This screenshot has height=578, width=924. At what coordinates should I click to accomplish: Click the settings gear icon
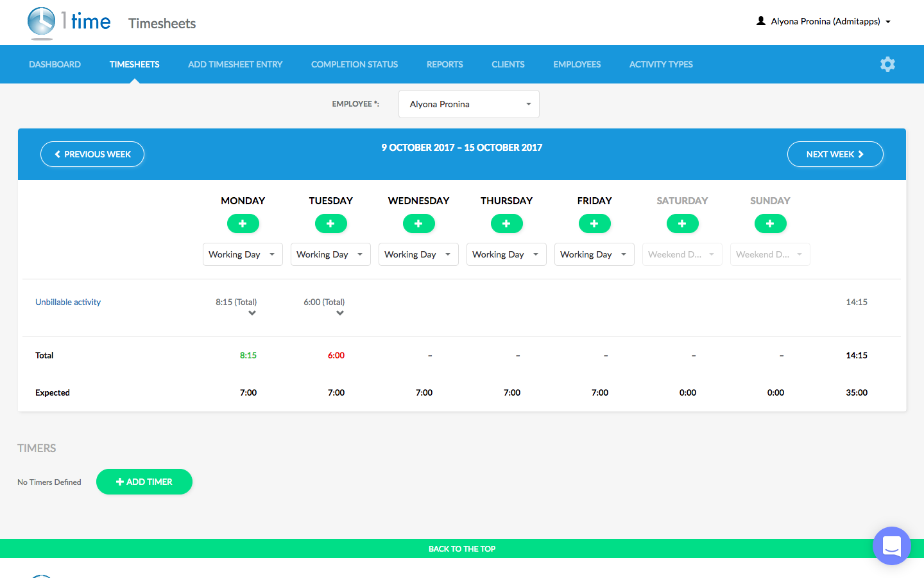[887, 64]
